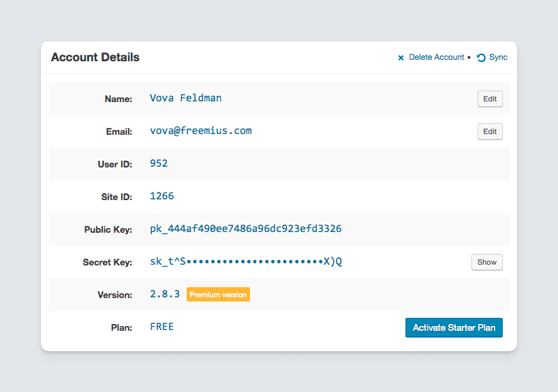Click the circular Sync refresh icon
This screenshot has height=392, width=558.
pyautogui.click(x=480, y=57)
